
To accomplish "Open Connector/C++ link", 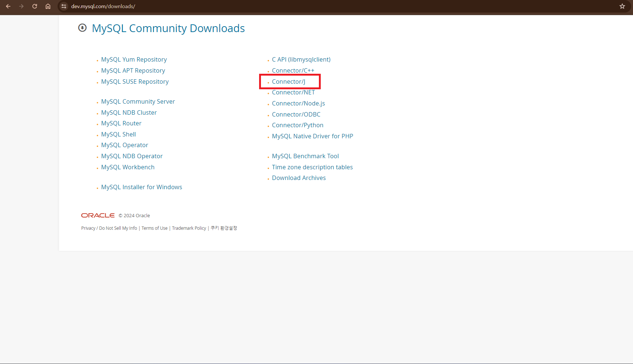I will coord(293,70).
